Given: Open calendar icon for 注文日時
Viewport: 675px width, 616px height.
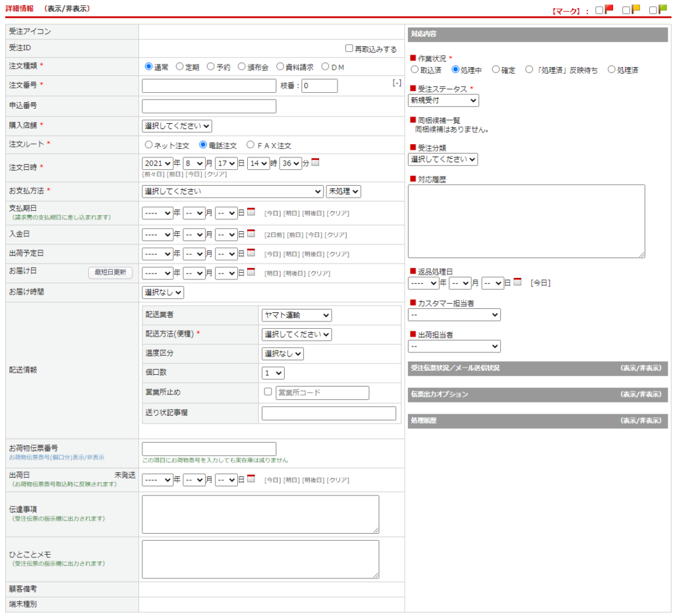Looking at the screenshot, I should click(315, 163).
